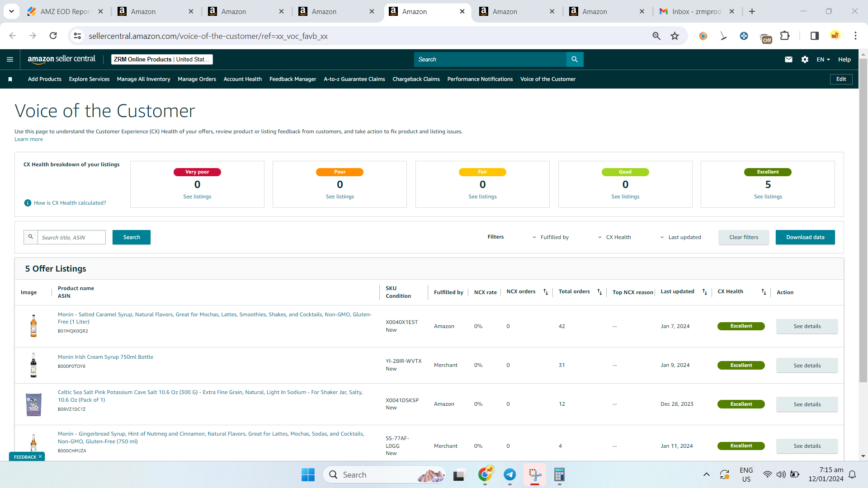The image size is (868, 488).
Task: Open Snipping Tool in the taskbar
Action: (535, 474)
